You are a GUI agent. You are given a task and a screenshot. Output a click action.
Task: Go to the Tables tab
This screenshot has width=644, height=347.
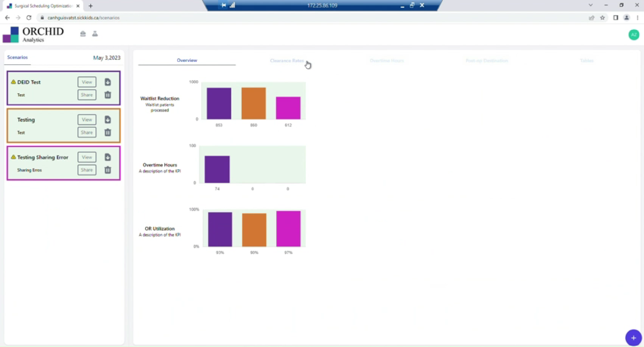pyautogui.click(x=586, y=61)
